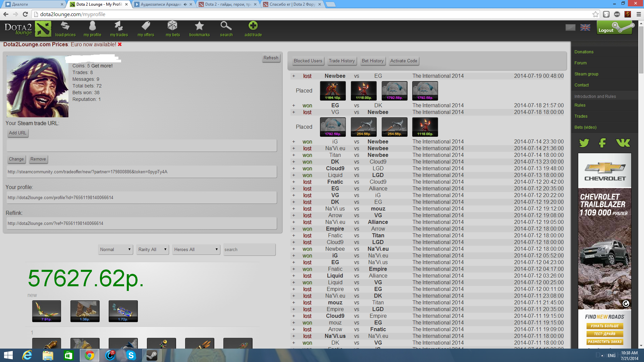Open the Steam group sidebar link
Image resolution: width=644 pixels, height=362 pixels.
point(586,74)
